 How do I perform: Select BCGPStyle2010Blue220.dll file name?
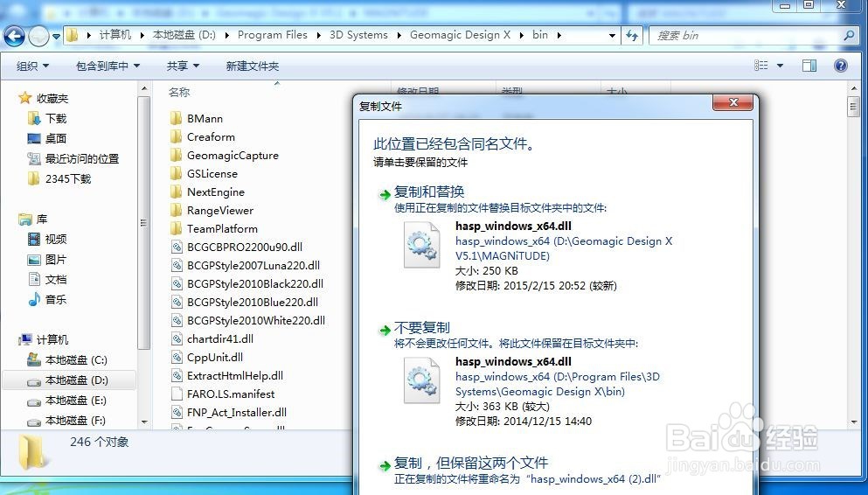[253, 302]
